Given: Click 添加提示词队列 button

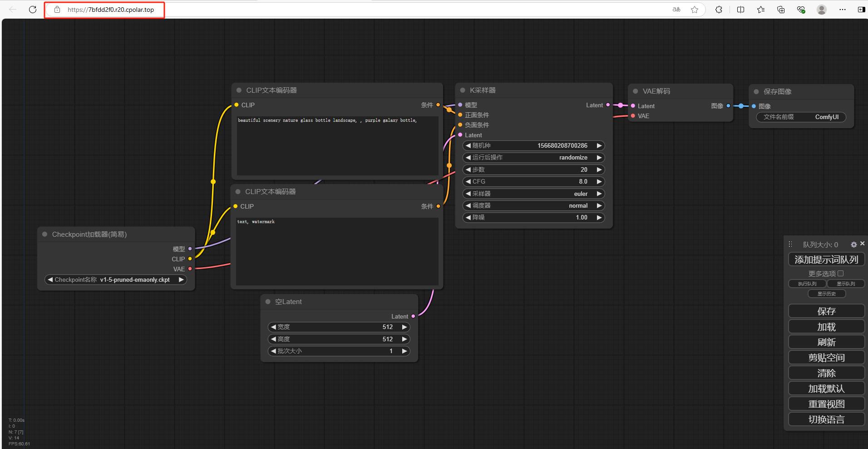Looking at the screenshot, I should (826, 259).
